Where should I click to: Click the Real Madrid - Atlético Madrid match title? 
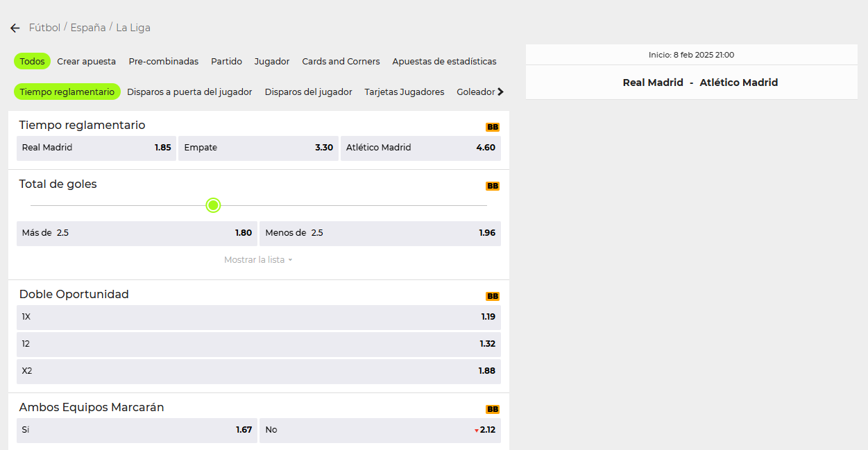pyautogui.click(x=700, y=83)
